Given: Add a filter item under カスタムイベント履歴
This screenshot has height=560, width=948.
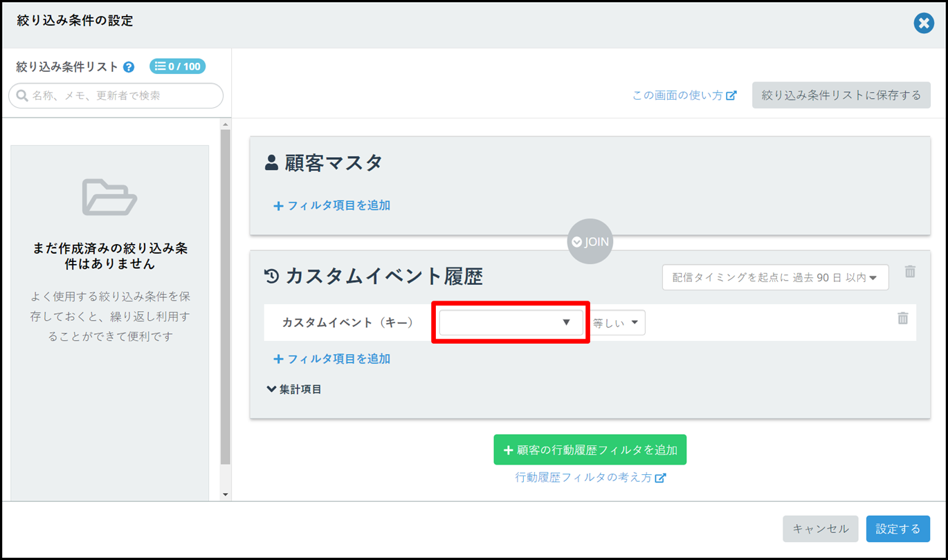Looking at the screenshot, I should pos(332,359).
